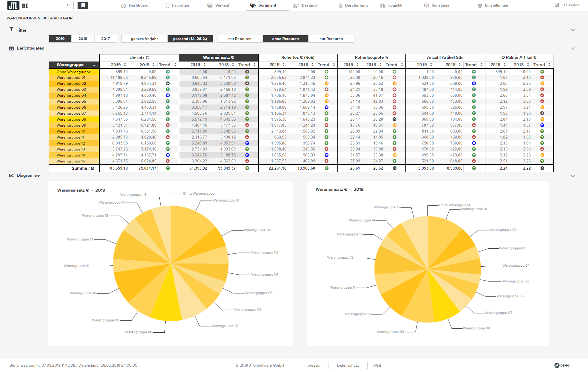
Task: Open JTL-Guide external link button
Action: pos(567,5)
